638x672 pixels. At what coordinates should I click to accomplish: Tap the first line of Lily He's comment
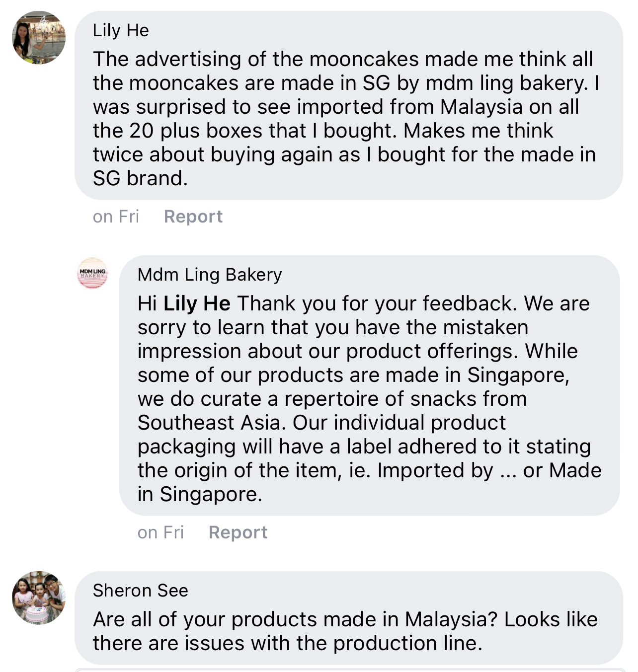click(342, 59)
